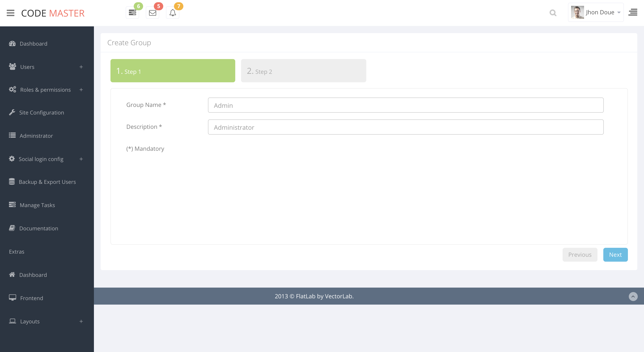Expand the Layouts sidebar submenu
644x352 pixels.
coord(81,322)
